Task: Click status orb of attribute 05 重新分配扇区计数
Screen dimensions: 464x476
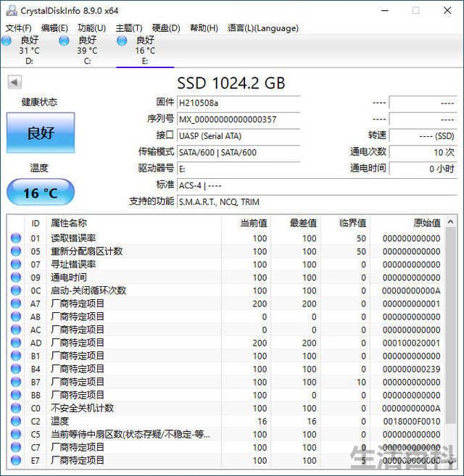Action: tap(16, 251)
